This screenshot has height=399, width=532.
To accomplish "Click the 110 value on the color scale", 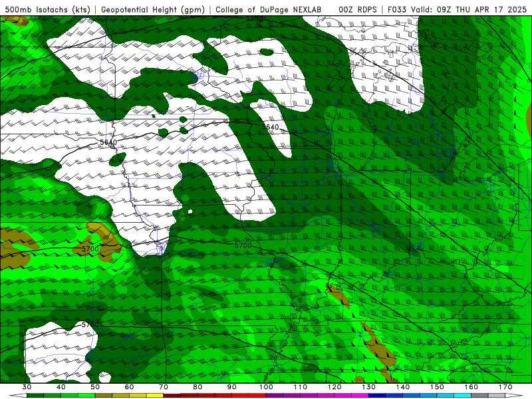I will click(x=301, y=387).
